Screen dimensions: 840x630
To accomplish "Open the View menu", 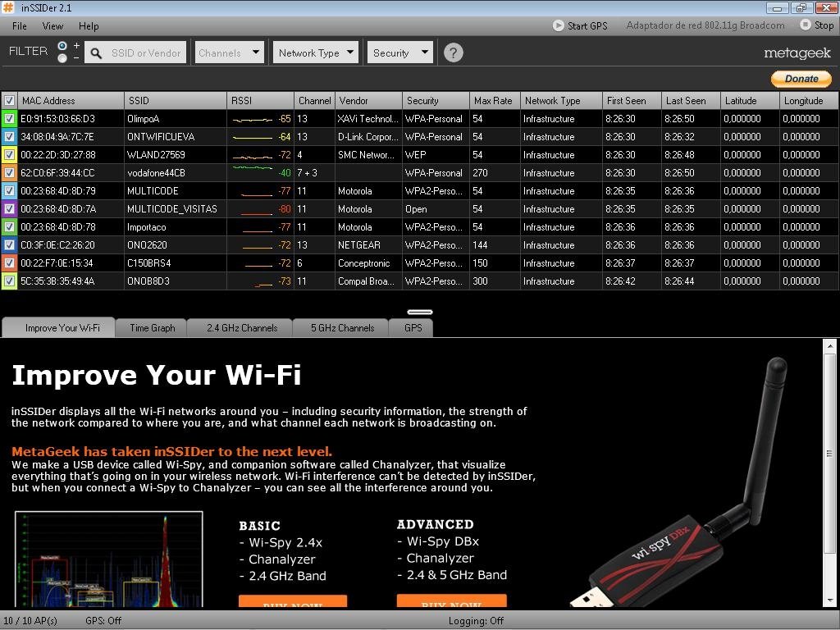I will [52, 25].
